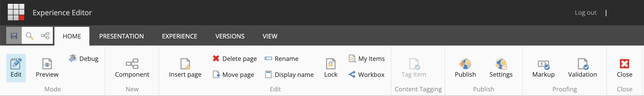Switch to the VERSIONS tab
Viewport: 644px width, 96px height.
tap(230, 36)
